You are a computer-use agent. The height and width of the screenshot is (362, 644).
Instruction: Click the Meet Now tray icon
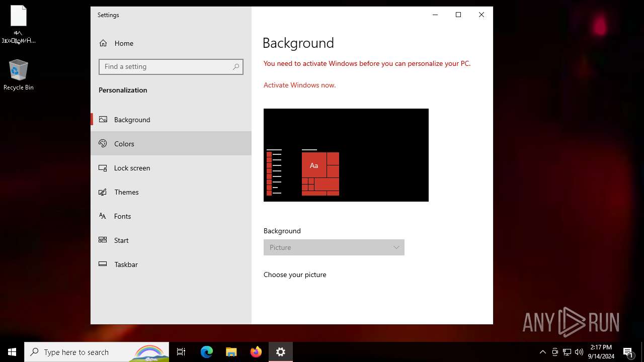click(x=555, y=352)
